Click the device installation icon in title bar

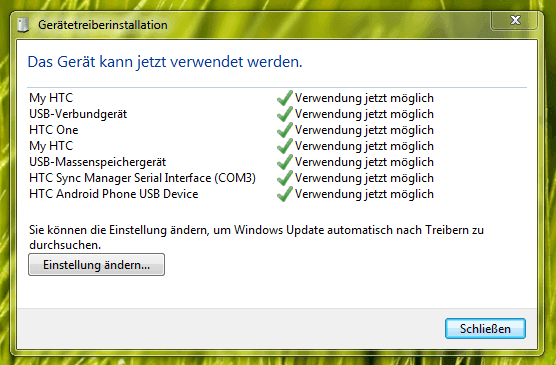23,25
